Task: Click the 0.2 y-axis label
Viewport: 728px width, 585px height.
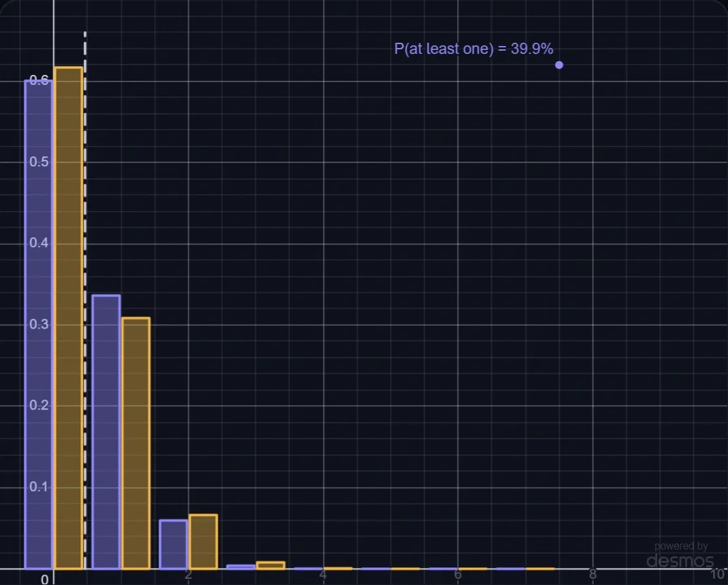Action: point(39,405)
